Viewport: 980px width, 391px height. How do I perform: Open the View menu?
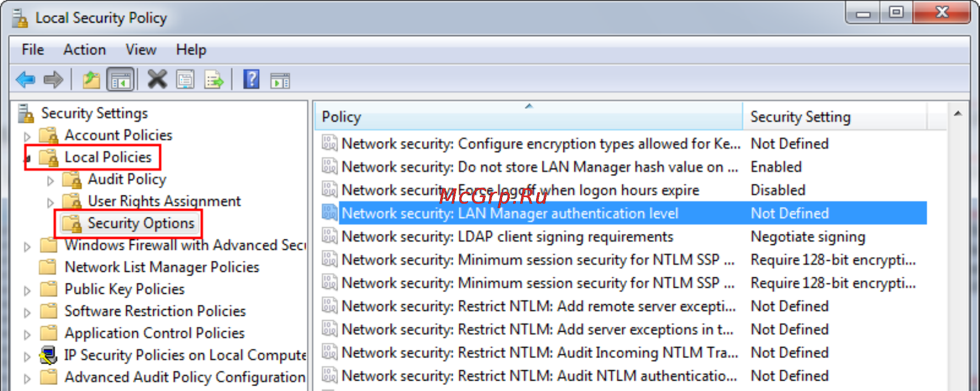[x=141, y=49]
